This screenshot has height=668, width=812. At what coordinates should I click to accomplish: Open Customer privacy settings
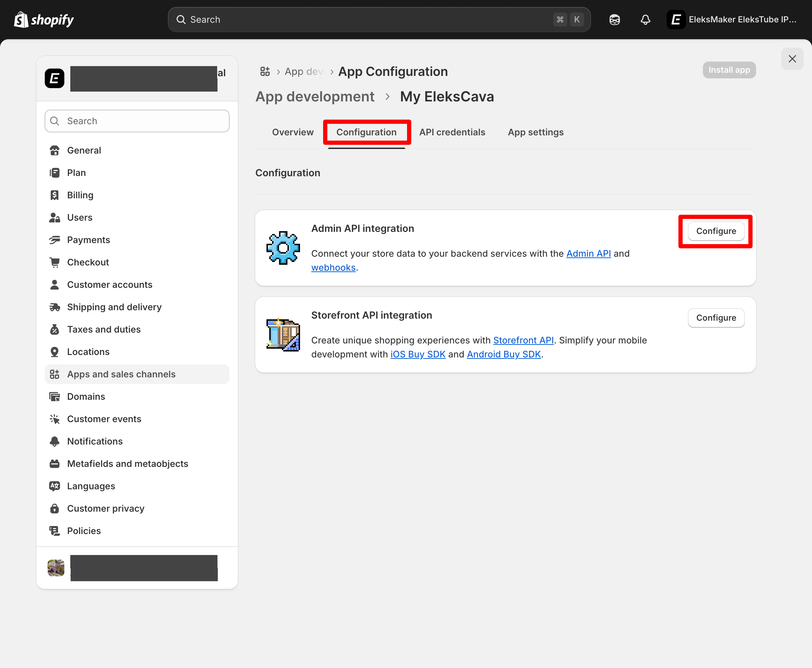point(105,508)
